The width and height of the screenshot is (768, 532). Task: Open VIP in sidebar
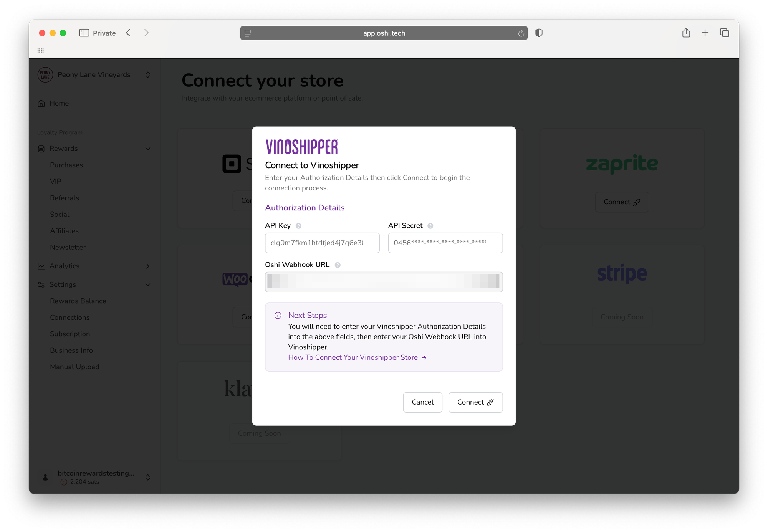tap(56, 182)
